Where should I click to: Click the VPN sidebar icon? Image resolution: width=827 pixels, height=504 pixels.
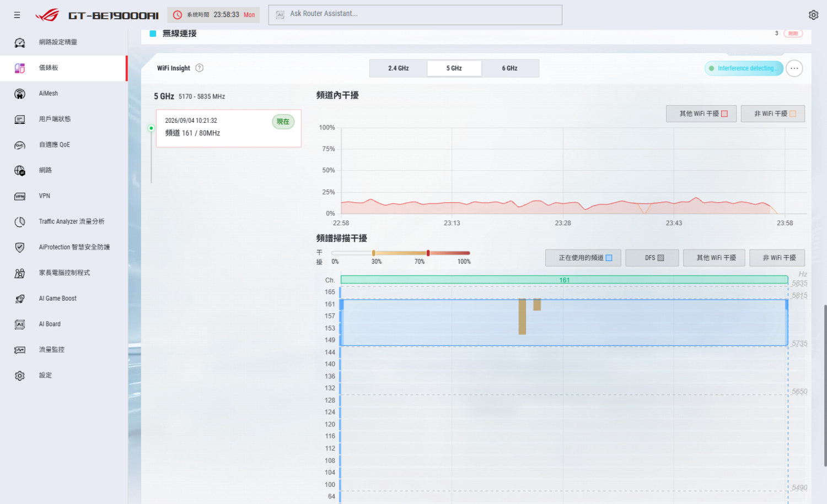(x=20, y=196)
